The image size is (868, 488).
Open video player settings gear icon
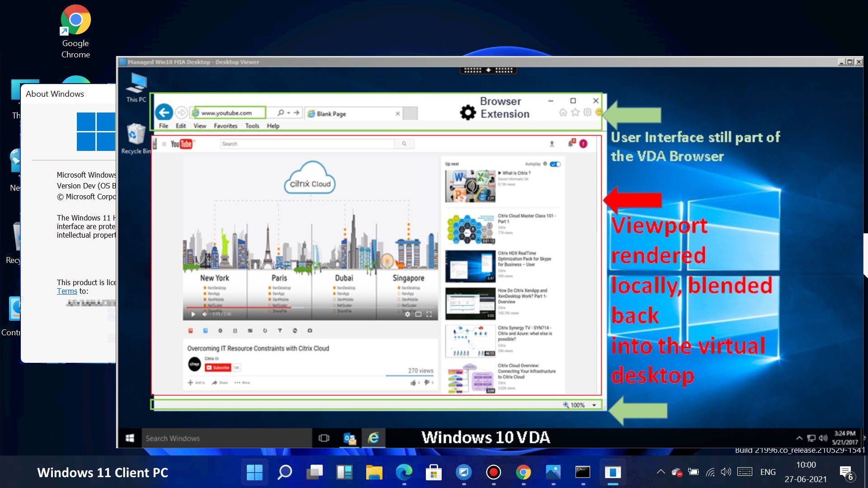coord(408,314)
